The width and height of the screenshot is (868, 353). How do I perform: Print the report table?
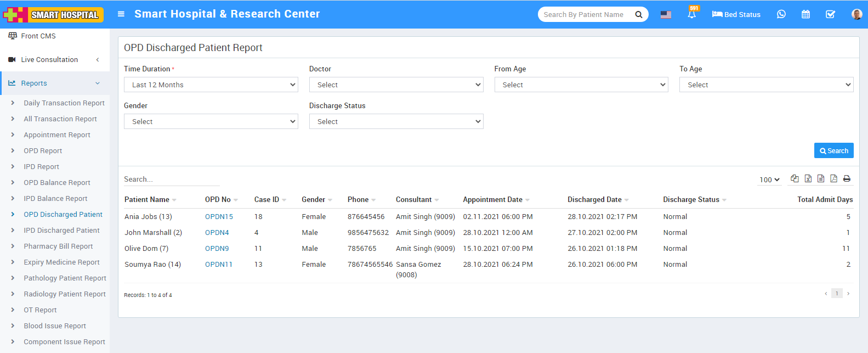[847, 178]
